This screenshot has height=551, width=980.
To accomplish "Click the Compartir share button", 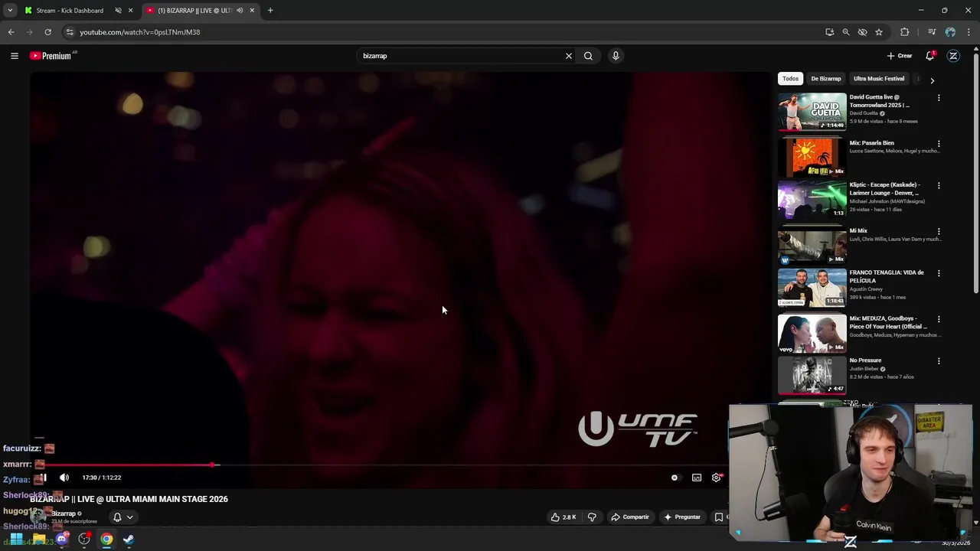I will [x=630, y=517].
